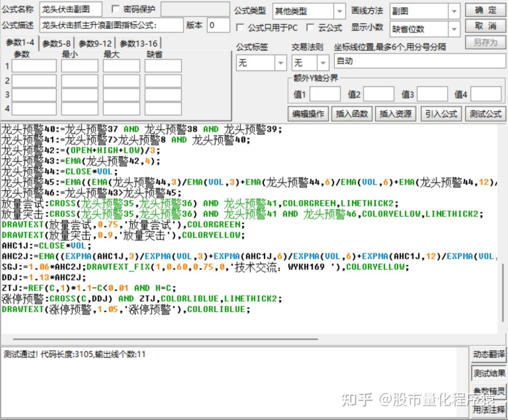Click the 坐标线位置 field showing 自动
The height and width of the screenshot is (420, 508).
coord(420,61)
